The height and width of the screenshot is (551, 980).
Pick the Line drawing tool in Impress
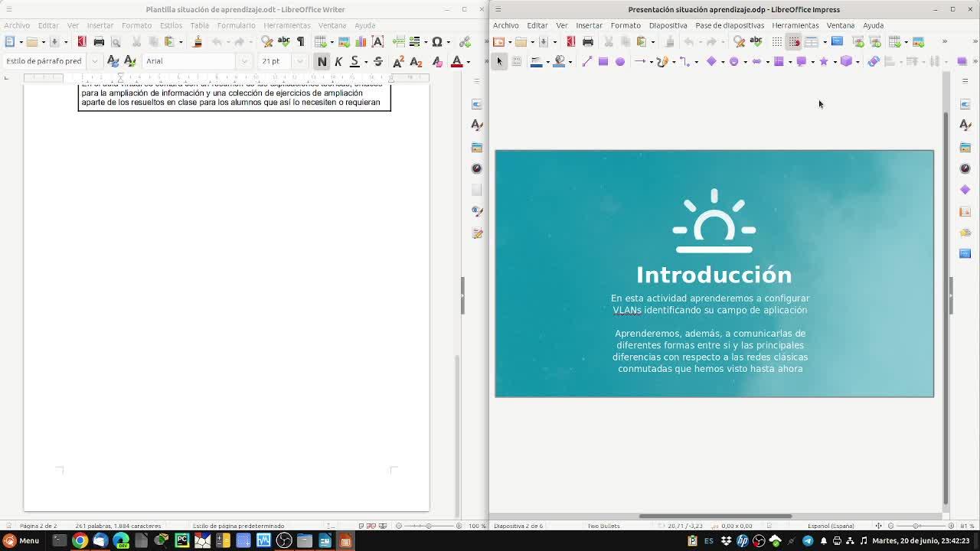click(586, 61)
